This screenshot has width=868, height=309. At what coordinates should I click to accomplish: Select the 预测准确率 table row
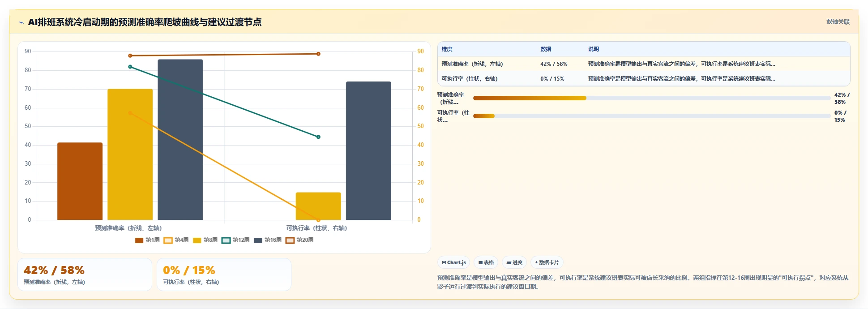click(644, 64)
